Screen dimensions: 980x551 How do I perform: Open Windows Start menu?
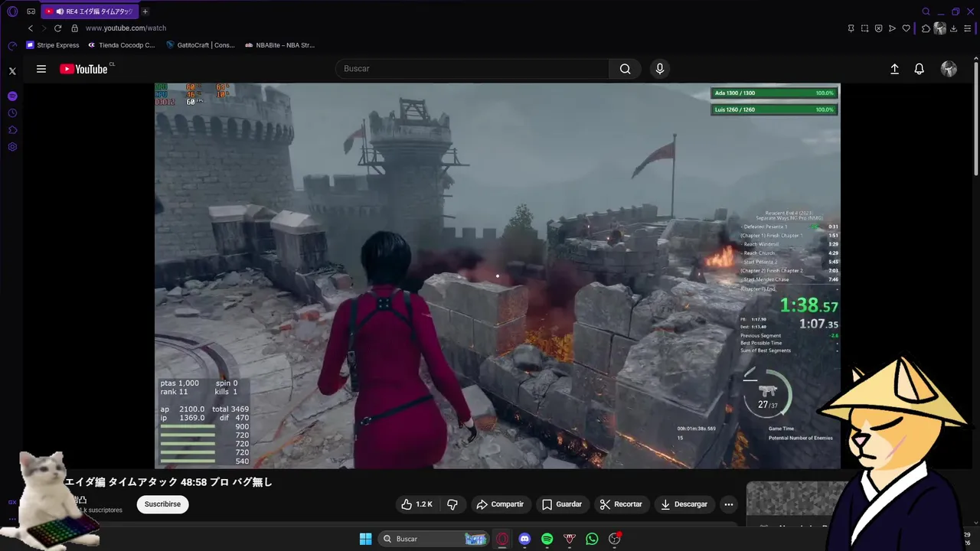coord(365,539)
